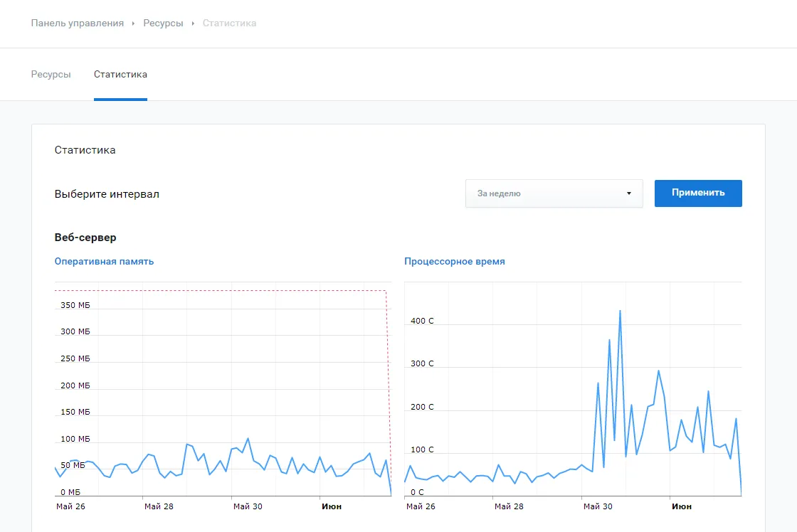The height and width of the screenshot is (532, 797).
Task: Click the Статистика section heading
Action: (85, 150)
